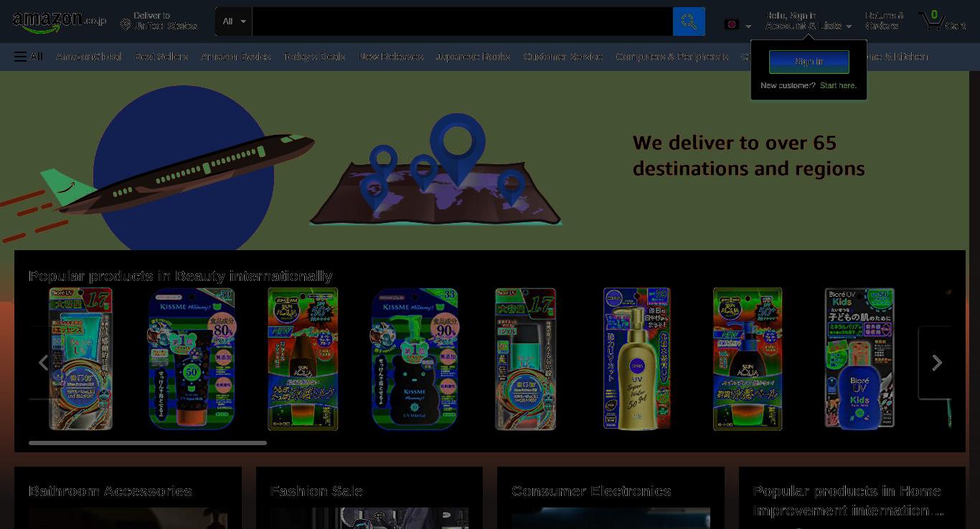980x529 pixels.
Task: Open AmazonGlobal in navigation bar
Action: [88, 57]
